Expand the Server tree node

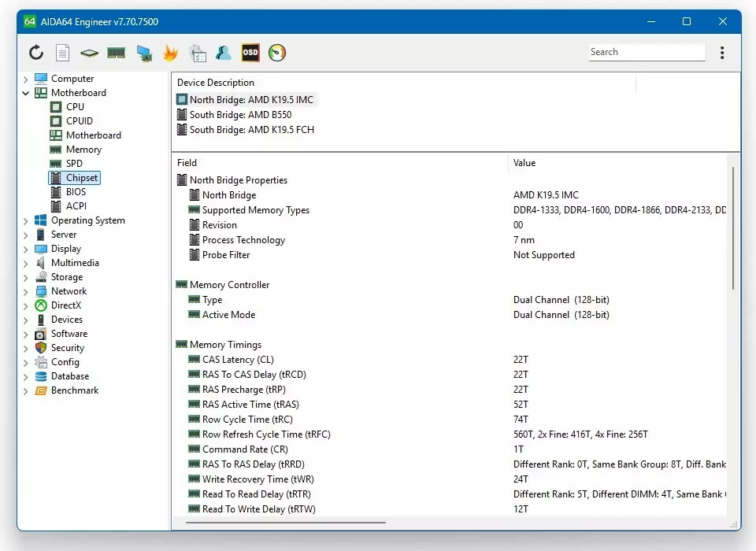(26, 235)
